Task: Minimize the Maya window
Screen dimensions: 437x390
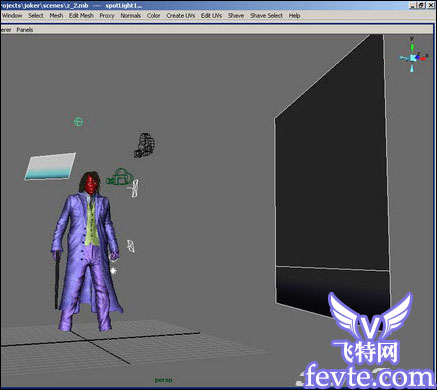Action: 413,5
